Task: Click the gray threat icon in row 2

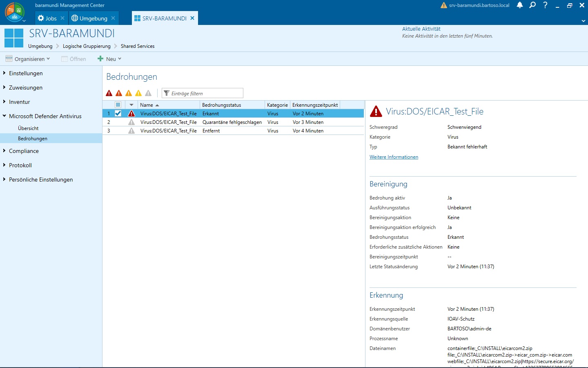Action: click(x=131, y=122)
